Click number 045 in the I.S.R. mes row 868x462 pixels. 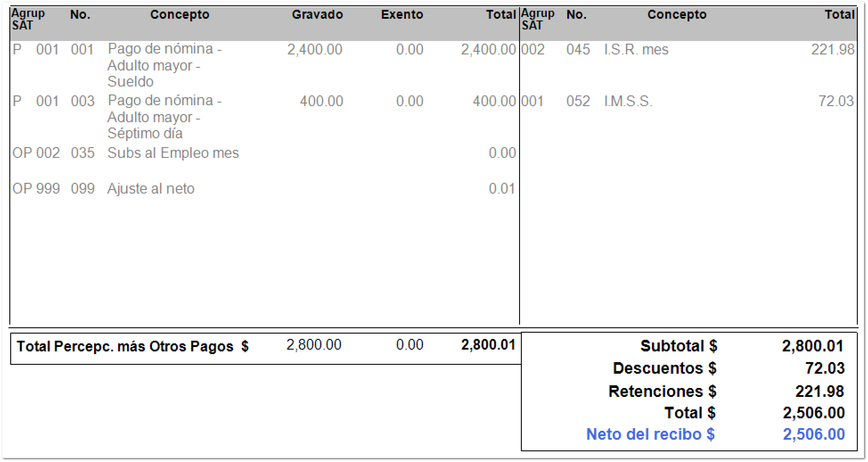click(x=578, y=49)
